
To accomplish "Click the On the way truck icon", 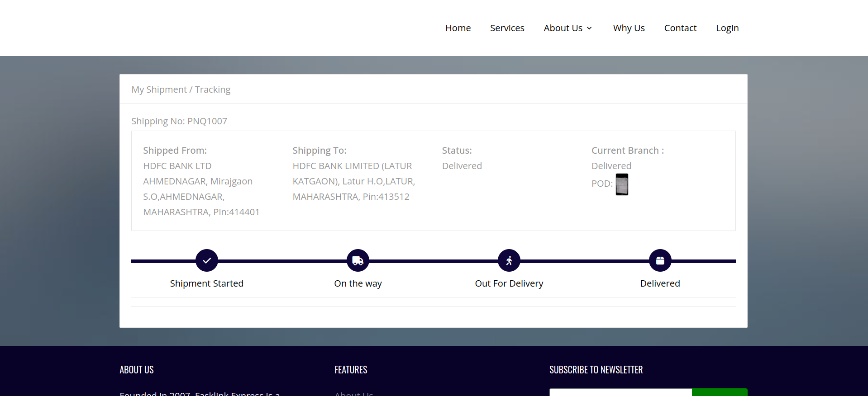I will pyautogui.click(x=358, y=260).
